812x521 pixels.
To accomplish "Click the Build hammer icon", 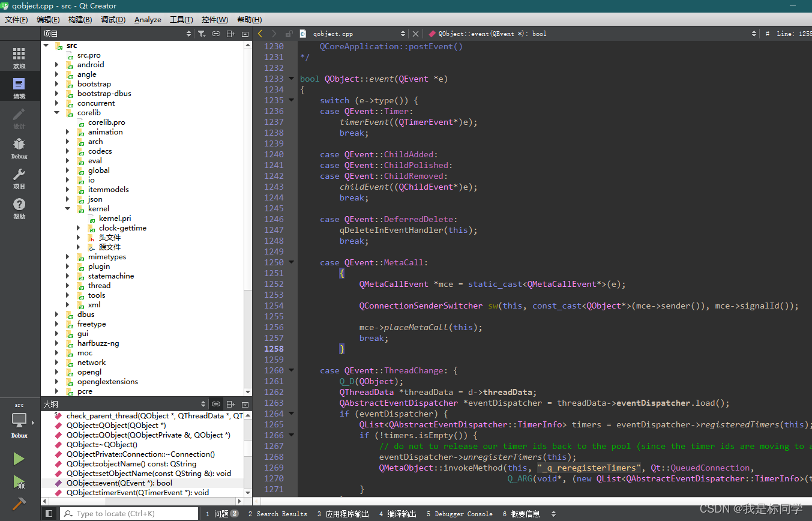I will click(x=19, y=504).
